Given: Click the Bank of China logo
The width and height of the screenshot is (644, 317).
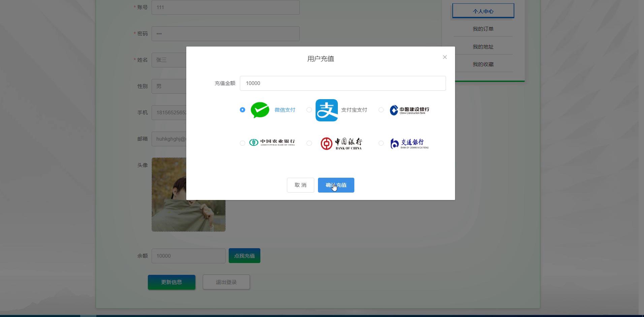Looking at the screenshot, I should coord(341,143).
